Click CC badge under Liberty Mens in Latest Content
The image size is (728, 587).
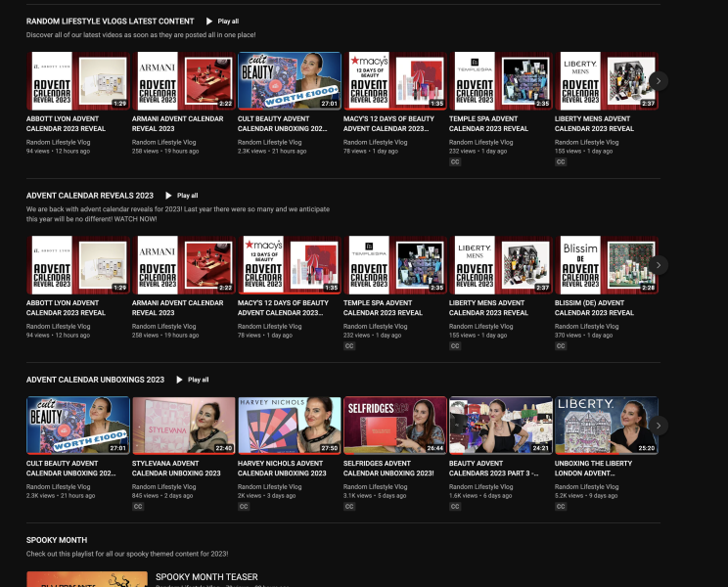coord(561,162)
